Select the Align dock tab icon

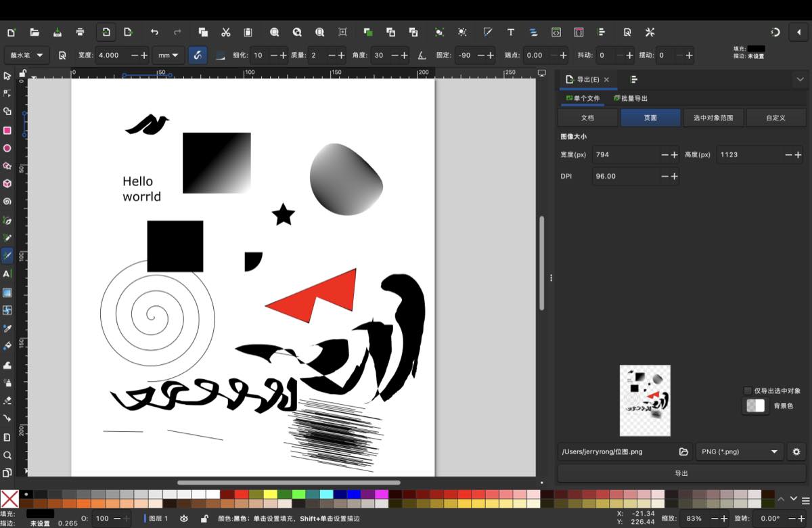click(634, 79)
